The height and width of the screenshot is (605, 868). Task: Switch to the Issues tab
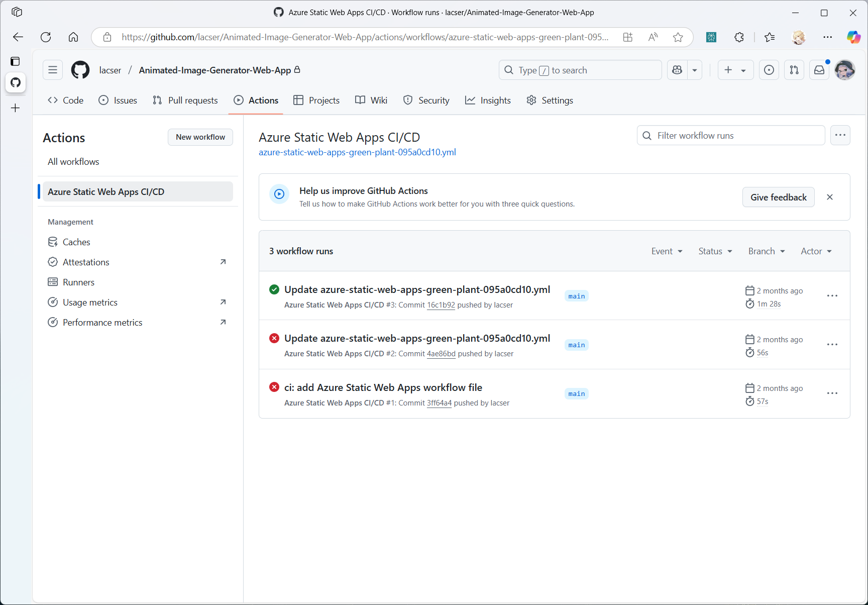click(x=118, y=100)
